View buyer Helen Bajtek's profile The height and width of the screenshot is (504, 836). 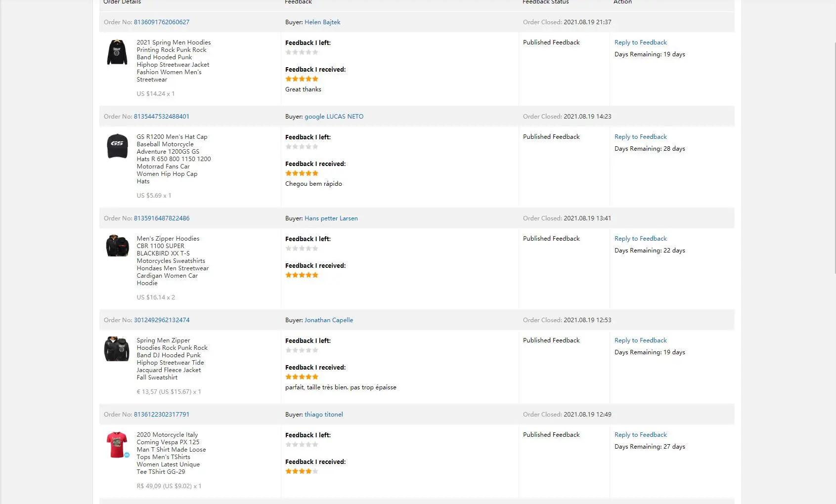(322, 22)
